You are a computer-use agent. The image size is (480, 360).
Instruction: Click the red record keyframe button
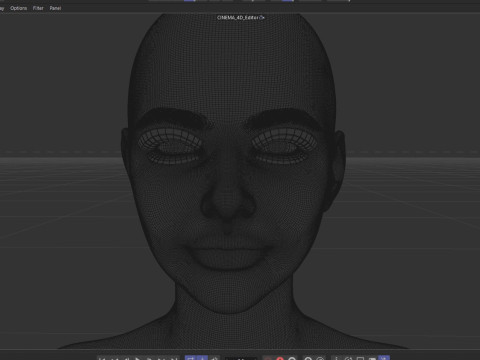280,358
